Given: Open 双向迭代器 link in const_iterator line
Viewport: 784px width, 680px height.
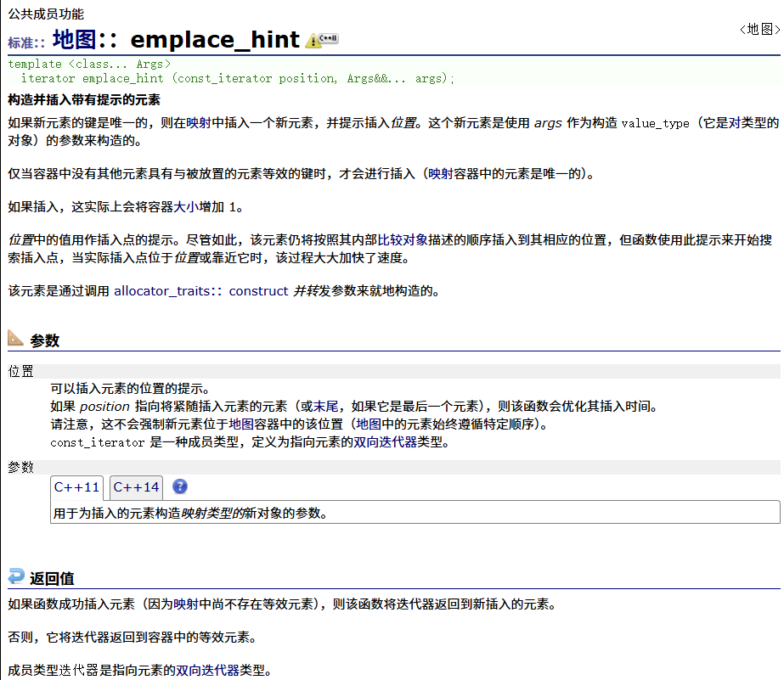Looking at the screenshot, I should (x=385, y=442).
